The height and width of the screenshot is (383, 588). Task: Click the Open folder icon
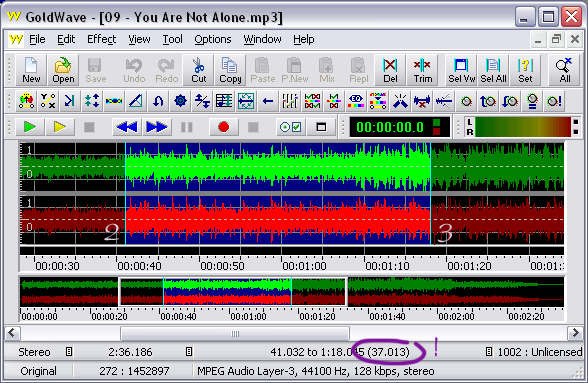[63, 70]
